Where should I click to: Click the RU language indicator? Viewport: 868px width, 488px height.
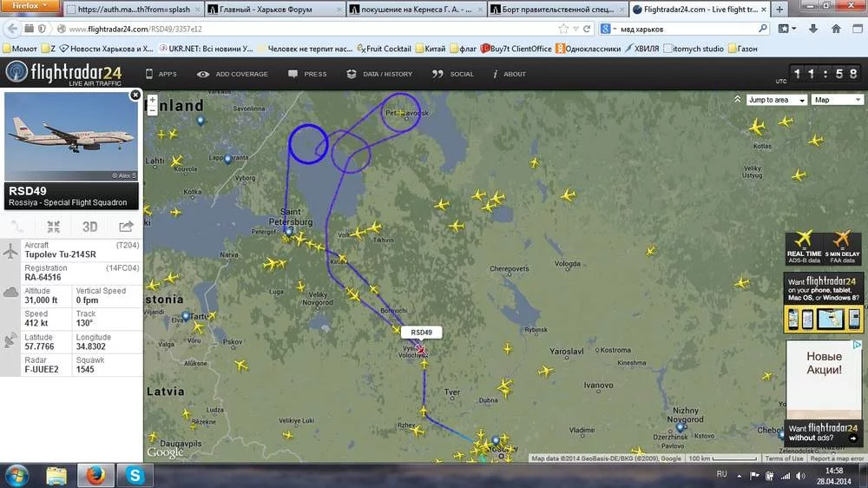coord(721,474)
